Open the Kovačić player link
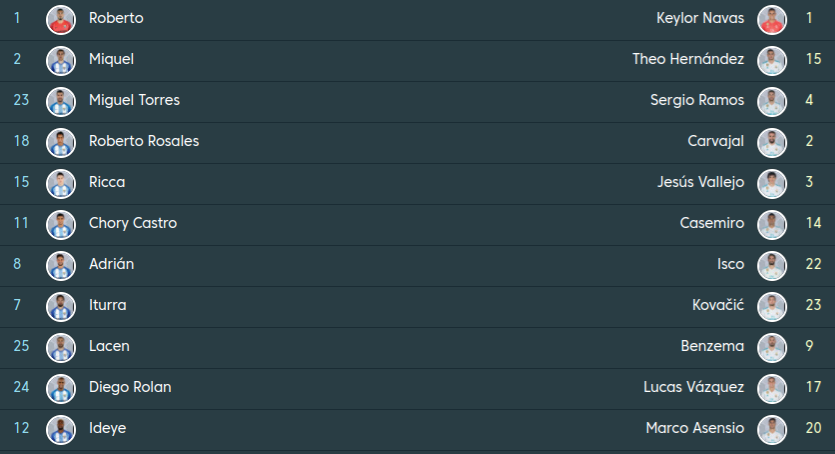This screenshot has width=835, height=454. point(718,306)
